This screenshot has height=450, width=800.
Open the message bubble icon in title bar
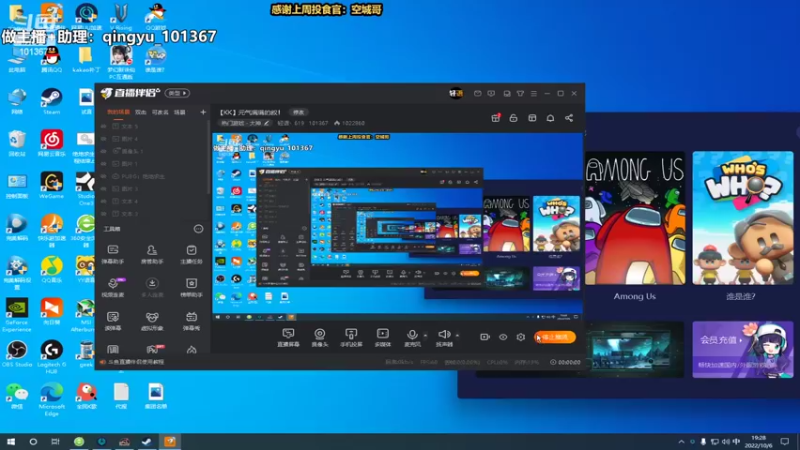point(491,93)
